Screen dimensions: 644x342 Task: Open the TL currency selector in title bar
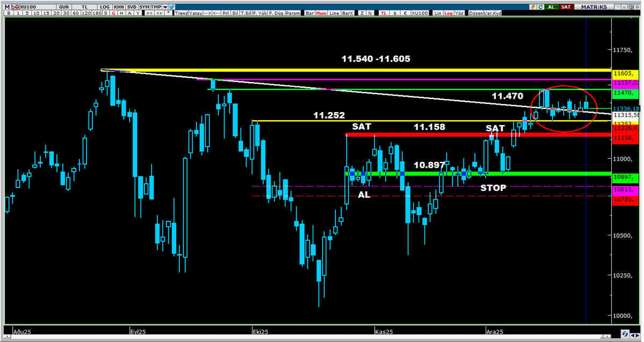pyautogui.click(x=84, y=7)
